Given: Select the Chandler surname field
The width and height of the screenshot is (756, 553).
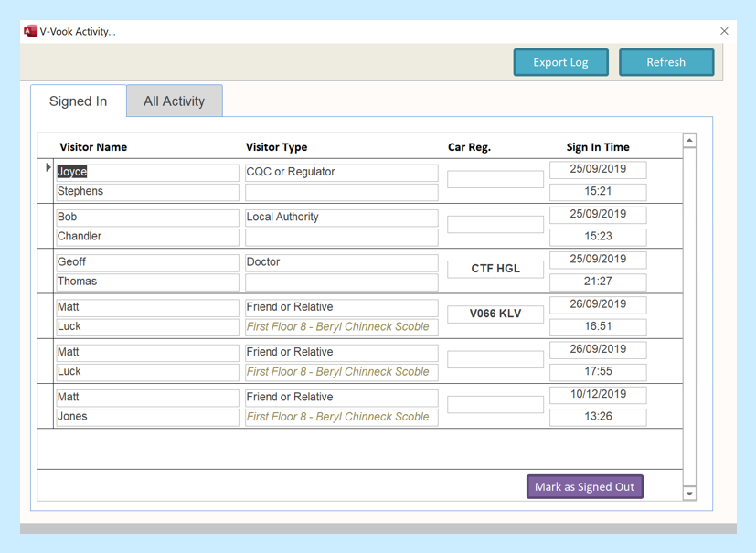Looking at the screenshot, I should point(147,237).
